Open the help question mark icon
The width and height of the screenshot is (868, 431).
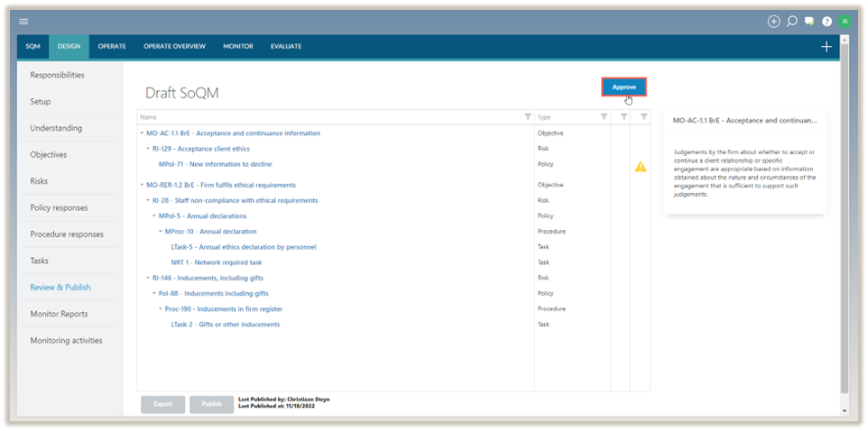826,21
